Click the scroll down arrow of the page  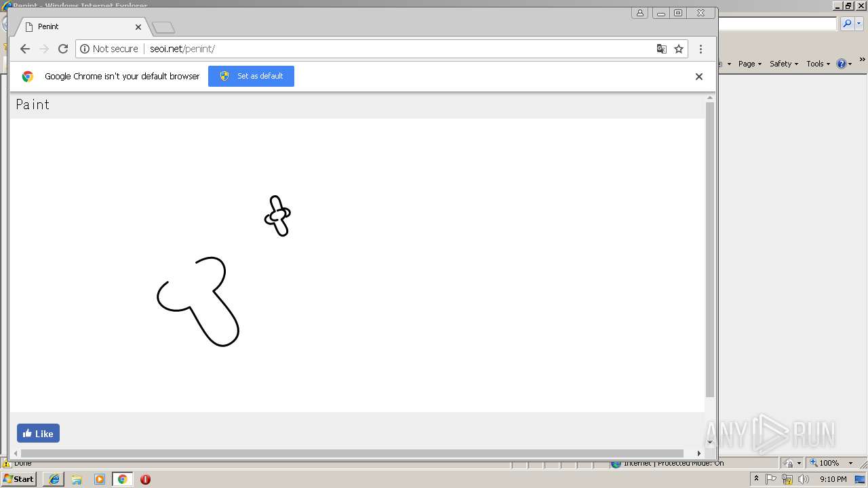(710, 442)
